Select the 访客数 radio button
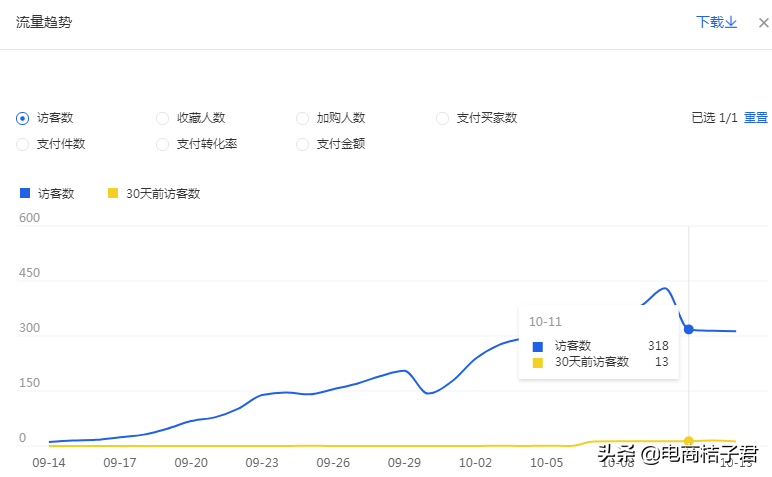Image resolution: width=772 pixels, height=477 pixels. (x=23, y=118)
